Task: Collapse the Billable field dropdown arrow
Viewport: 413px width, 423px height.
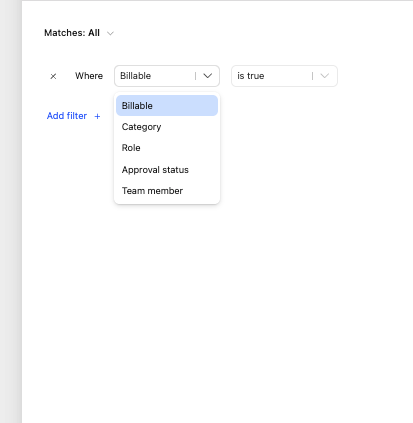Action: 208,76
